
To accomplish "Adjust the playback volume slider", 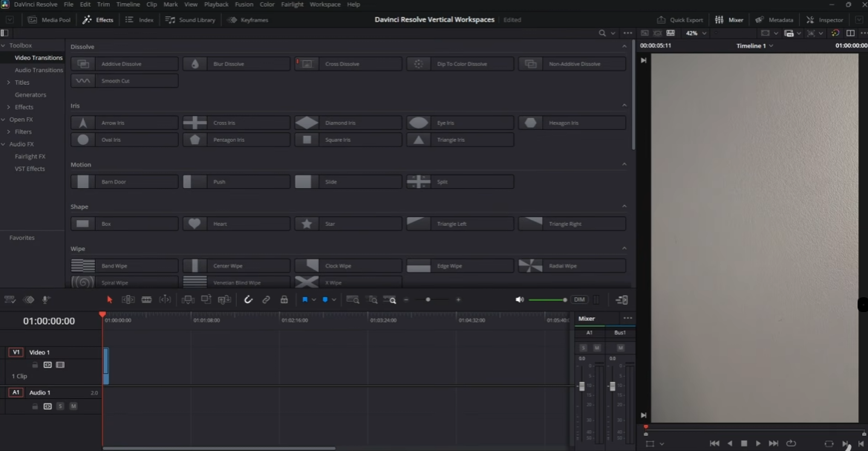I will click(x=547, y=299).
